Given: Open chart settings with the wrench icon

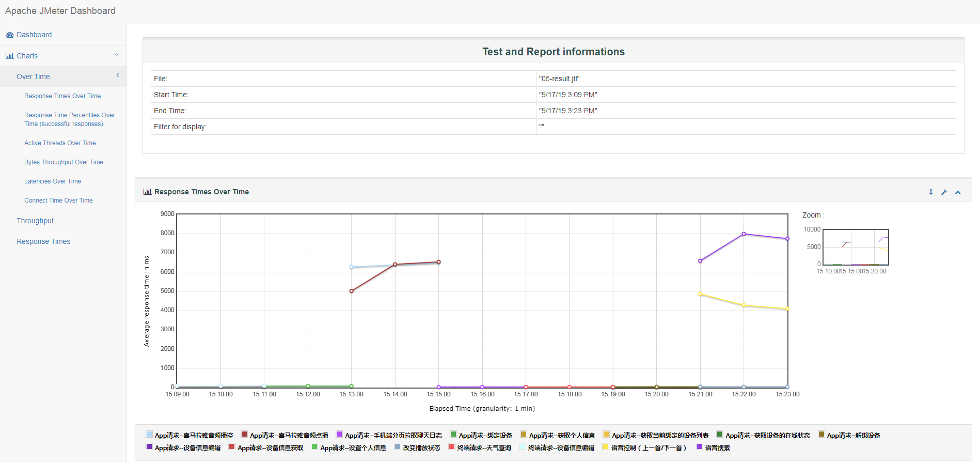Looking at the screenshot, I should [944, 192].
